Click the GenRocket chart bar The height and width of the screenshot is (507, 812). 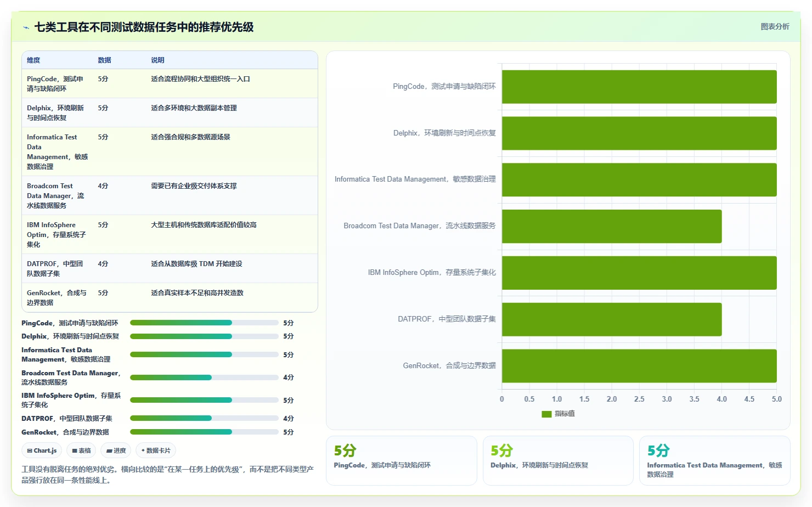pyautogui.click(x=639, y=366)
